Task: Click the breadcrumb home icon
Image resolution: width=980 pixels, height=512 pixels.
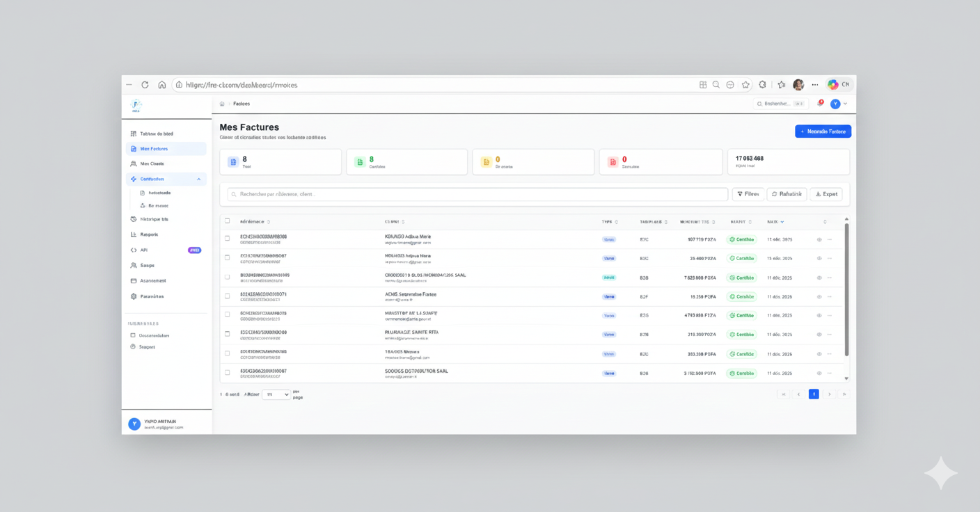Action: (222, 104)
